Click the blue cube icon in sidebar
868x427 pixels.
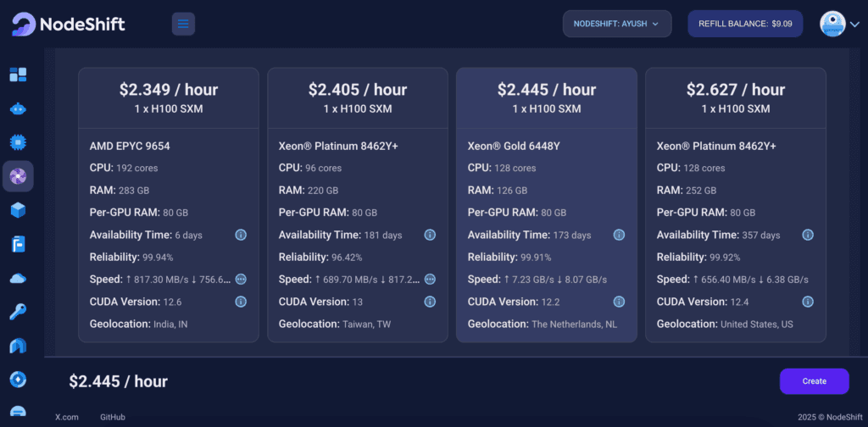coord(18,210)
